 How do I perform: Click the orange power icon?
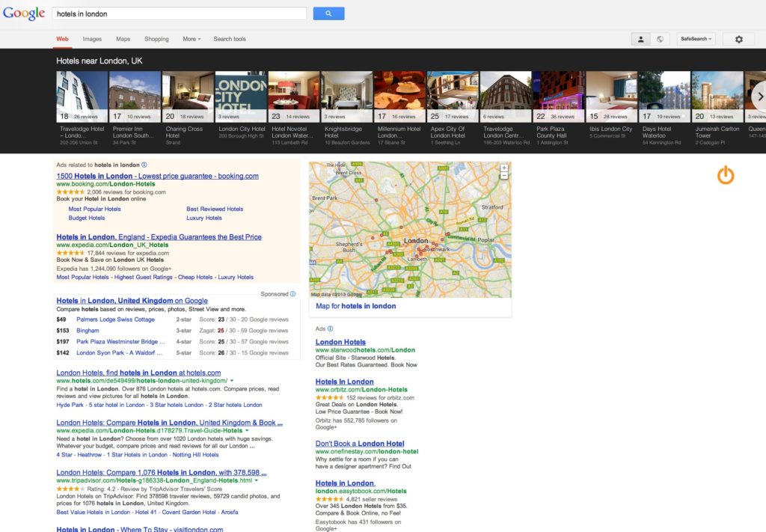pyautogui.click(x=726, y=175)
